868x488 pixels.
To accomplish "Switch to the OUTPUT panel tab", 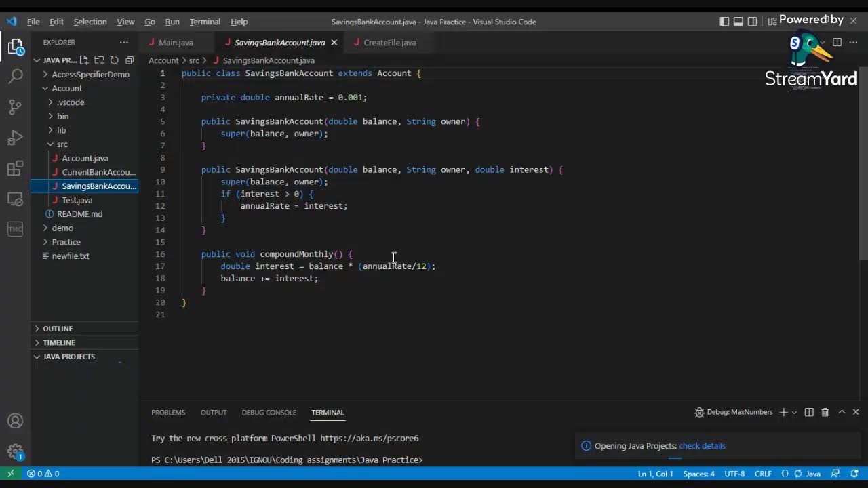I will pos(213,412).
